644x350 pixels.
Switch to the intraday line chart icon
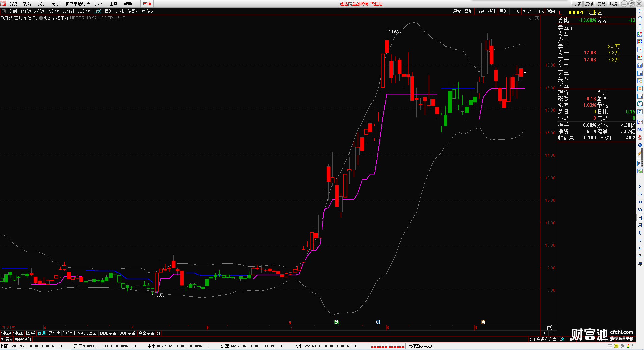tap(640, 50)
